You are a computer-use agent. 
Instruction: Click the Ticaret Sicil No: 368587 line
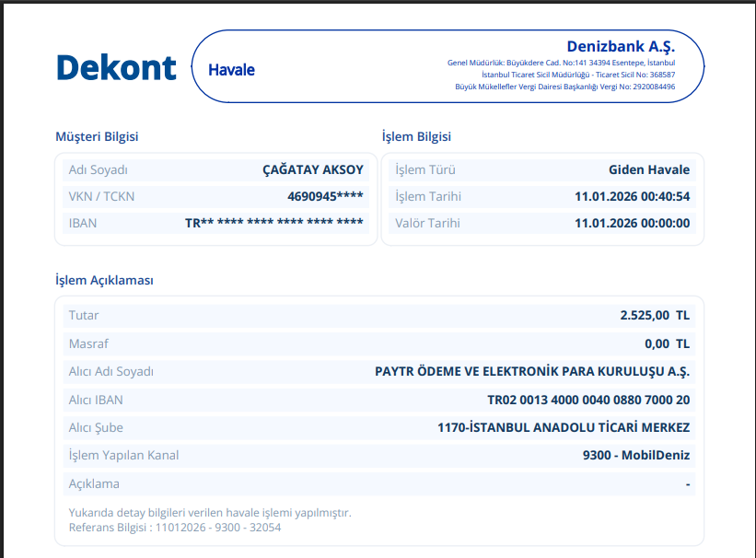coord(578,75)
